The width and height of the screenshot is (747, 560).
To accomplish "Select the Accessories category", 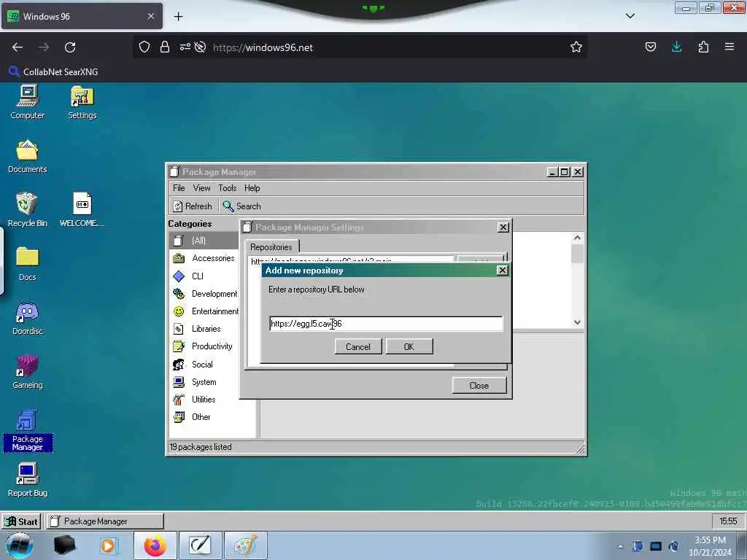I will [204, 258].
